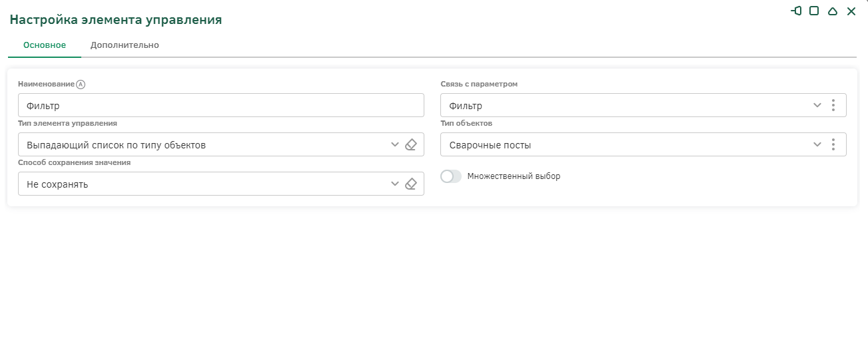Enable the Множественный выбор switch
Image resolution: width=868 pixels, height=352 pixels.
(x=451, y=176)
